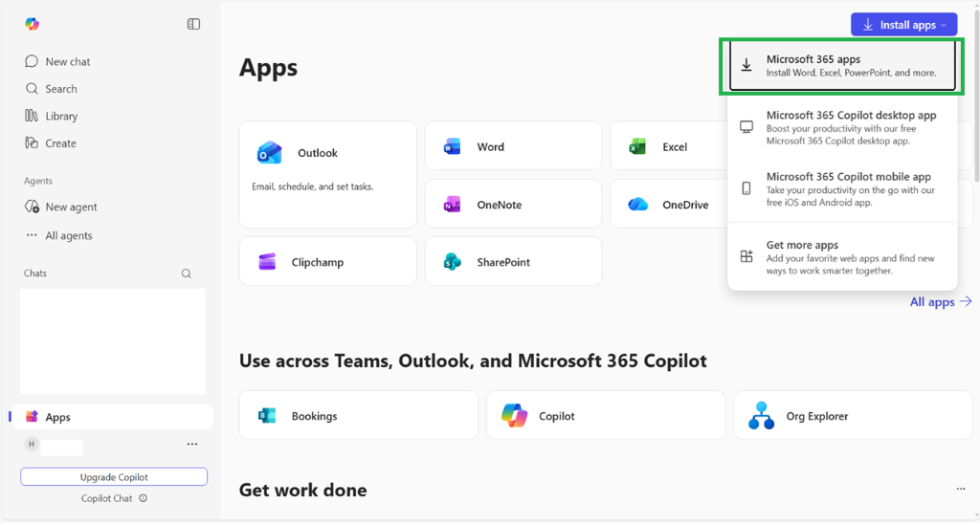
Task: Collapse the sidebar with the panel toggle icon
Action: [x=193, y=24]
